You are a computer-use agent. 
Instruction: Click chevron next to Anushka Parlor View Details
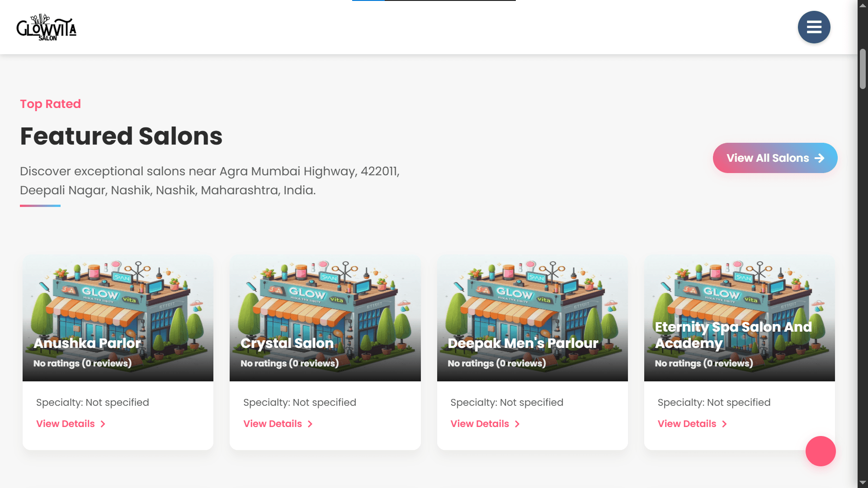[x=103, y=424]
